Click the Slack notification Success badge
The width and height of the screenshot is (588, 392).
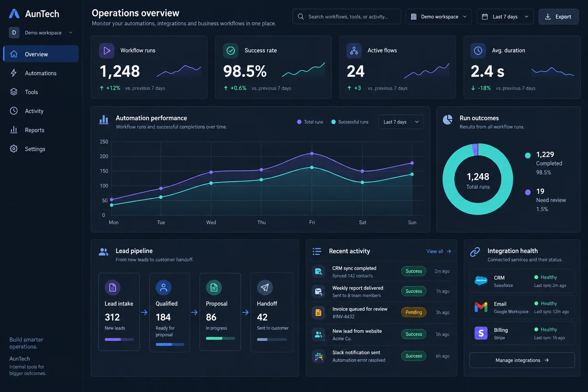pyautogui.click(x=413, y=356)
